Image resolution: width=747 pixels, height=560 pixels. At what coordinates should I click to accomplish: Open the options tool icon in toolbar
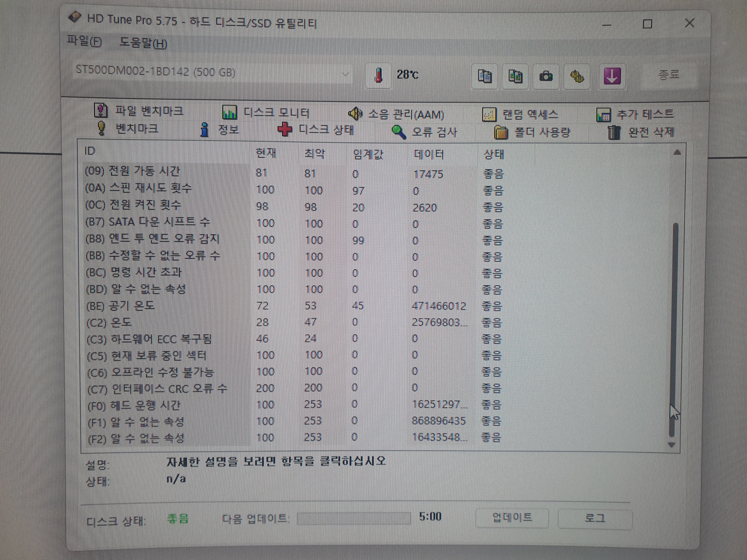click(577, 77)
